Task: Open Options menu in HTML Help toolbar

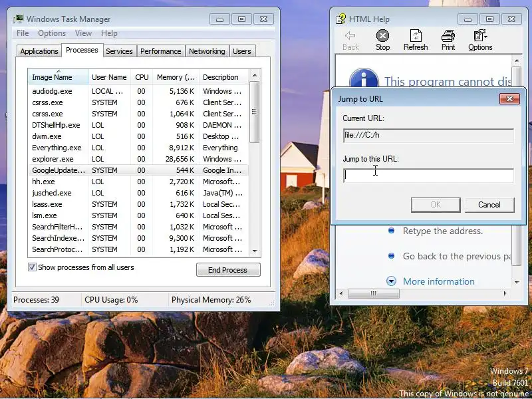Action: (x=480, y=40)
